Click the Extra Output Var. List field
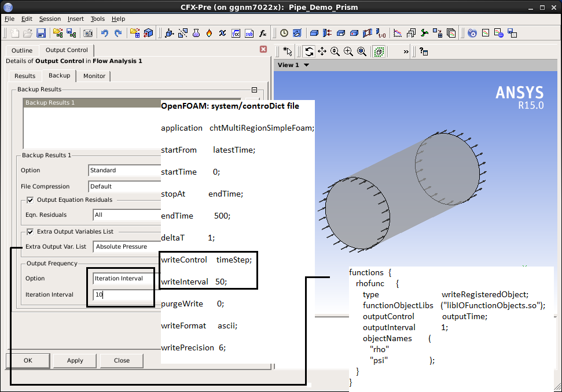 click(127, 247)
